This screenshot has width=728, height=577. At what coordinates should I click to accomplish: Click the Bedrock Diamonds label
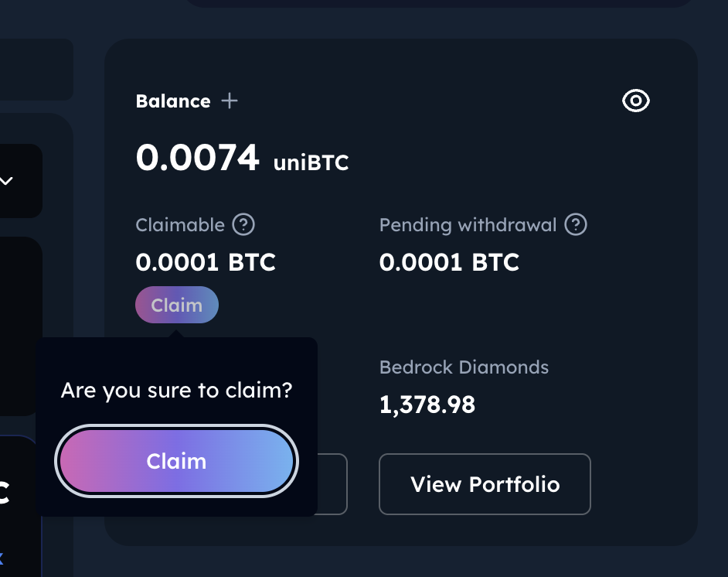(x=464, y=367)
